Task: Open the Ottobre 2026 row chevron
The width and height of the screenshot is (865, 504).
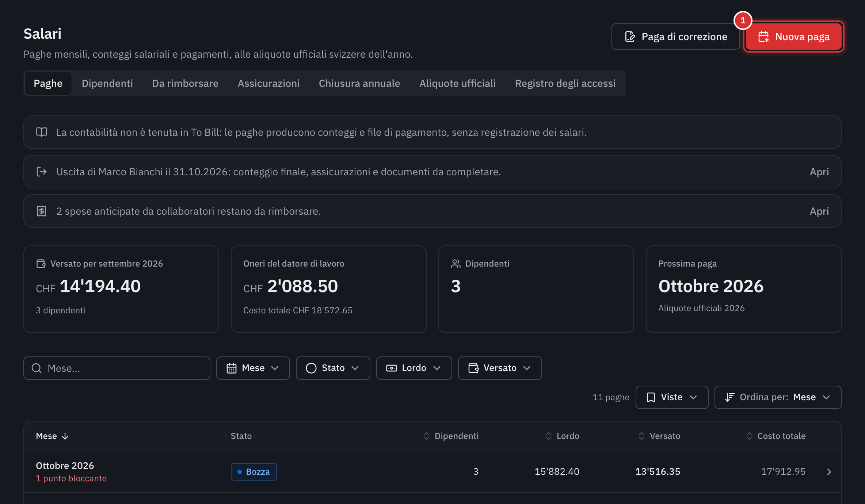Action: click(x=829, y=472)
